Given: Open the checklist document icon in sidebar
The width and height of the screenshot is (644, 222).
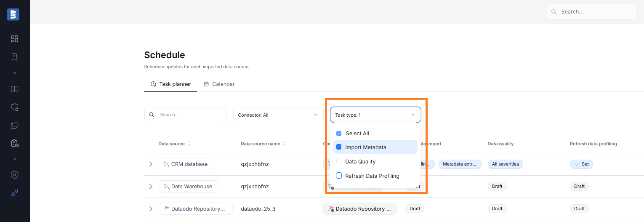Looking at the screenshot, I should 15,56.
